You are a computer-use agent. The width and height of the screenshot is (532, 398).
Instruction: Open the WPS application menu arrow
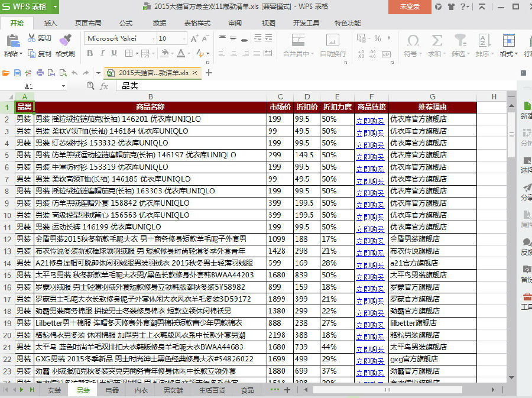pyautogui.click(x=55, y=7)
